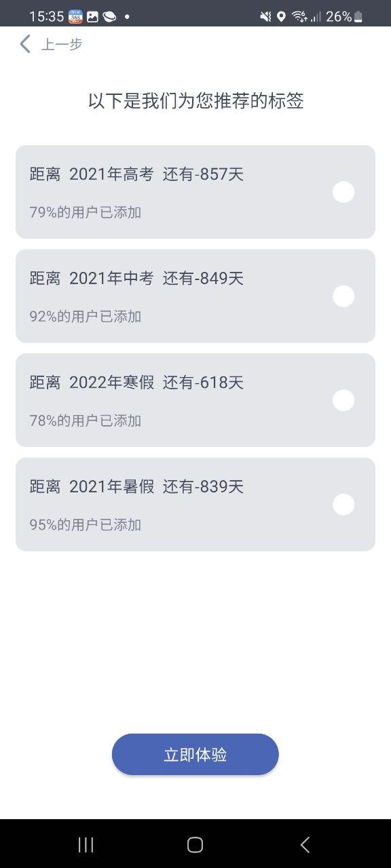
Task: Toggle the 2021年中考 countdown tag
Action: [x=343, y=296]
